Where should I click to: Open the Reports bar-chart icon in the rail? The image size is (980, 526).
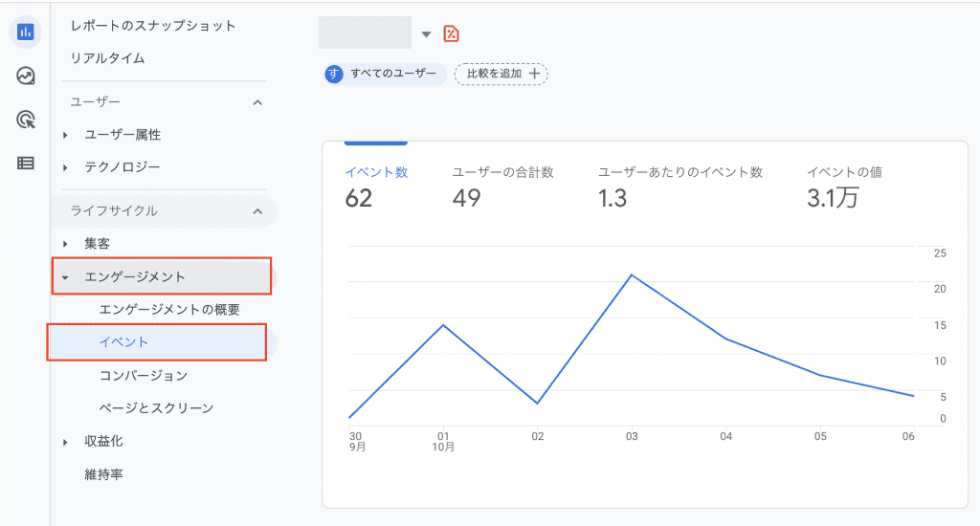pos(25,32)
